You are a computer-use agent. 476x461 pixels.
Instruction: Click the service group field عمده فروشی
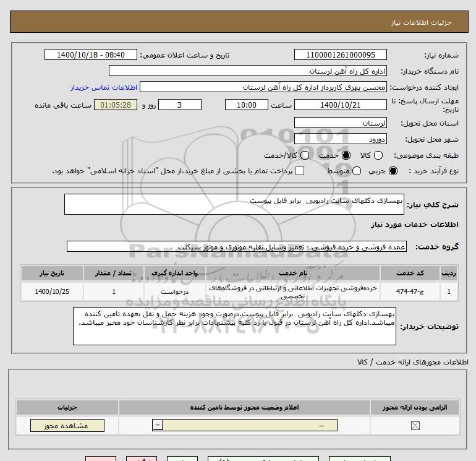(x=237, y=246)
